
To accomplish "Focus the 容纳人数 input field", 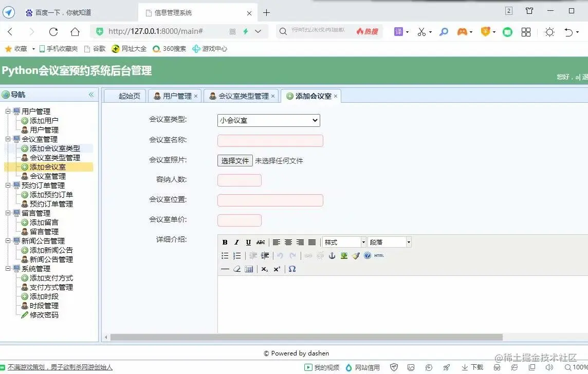I will 239,180.
